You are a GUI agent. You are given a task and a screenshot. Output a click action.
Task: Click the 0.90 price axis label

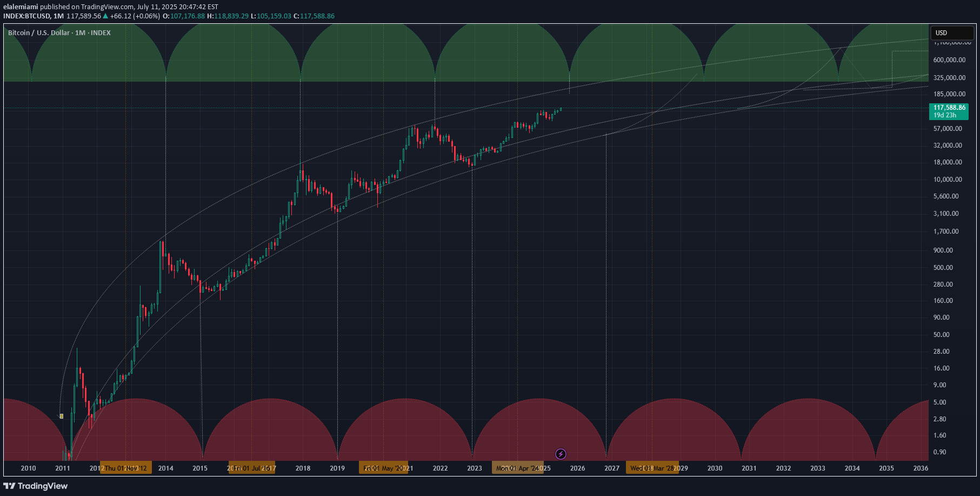click(940, 452)
